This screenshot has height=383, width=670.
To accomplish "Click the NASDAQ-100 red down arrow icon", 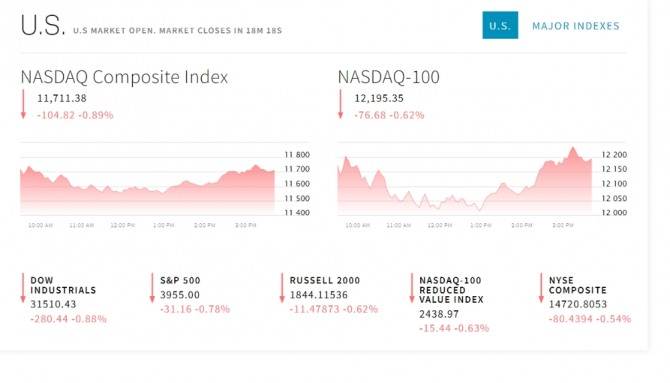I will [x=341, y=104].
